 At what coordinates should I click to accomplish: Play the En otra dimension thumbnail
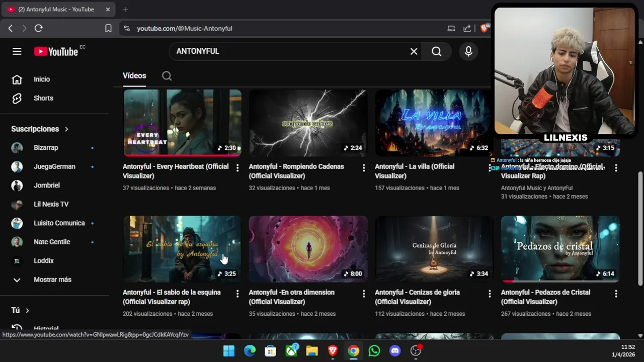point(308,249)
